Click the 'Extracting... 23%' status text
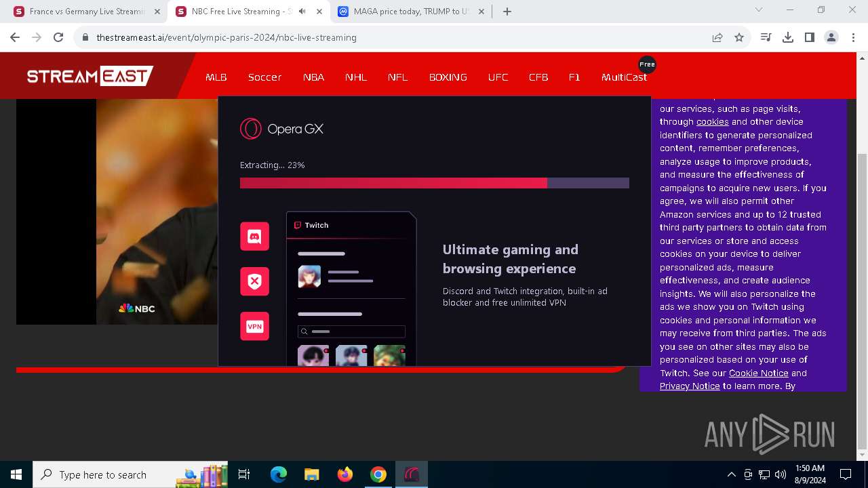The width and height of the screenshot is (868, 488). [x=273, y=165]
